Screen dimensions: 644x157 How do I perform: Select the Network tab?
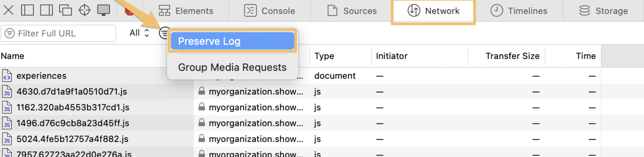(434, 11)
